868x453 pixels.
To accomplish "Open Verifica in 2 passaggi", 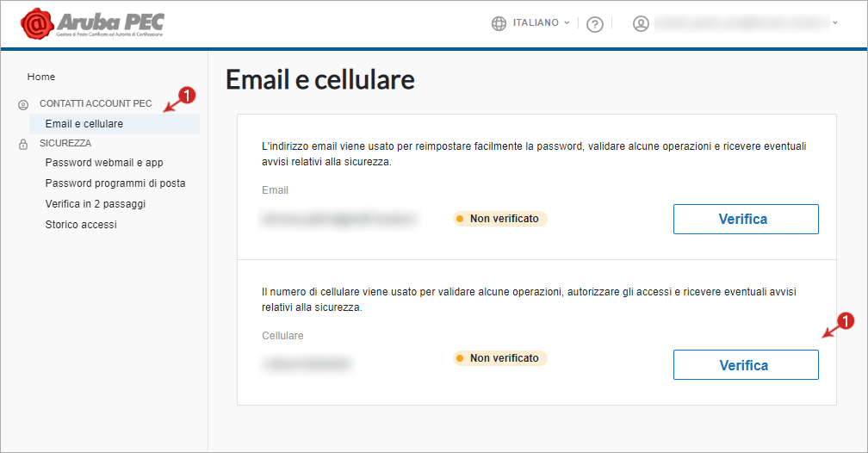I will 96,204.
